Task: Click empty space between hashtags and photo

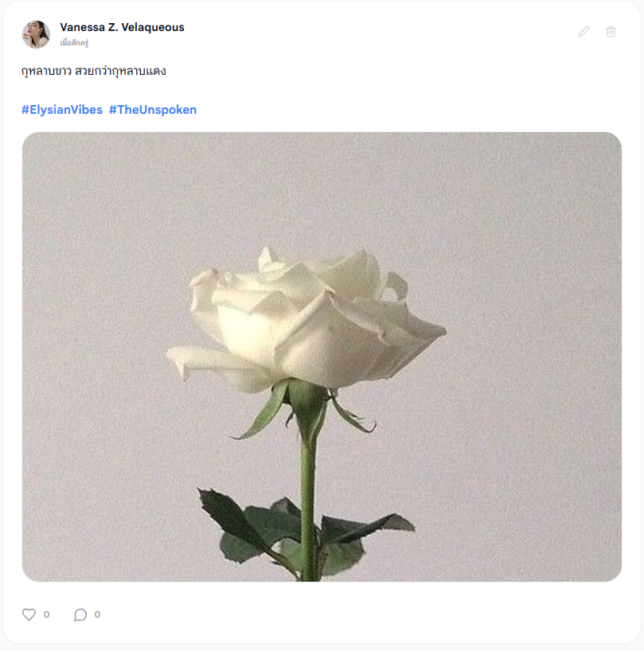Action: pos(322,125)
